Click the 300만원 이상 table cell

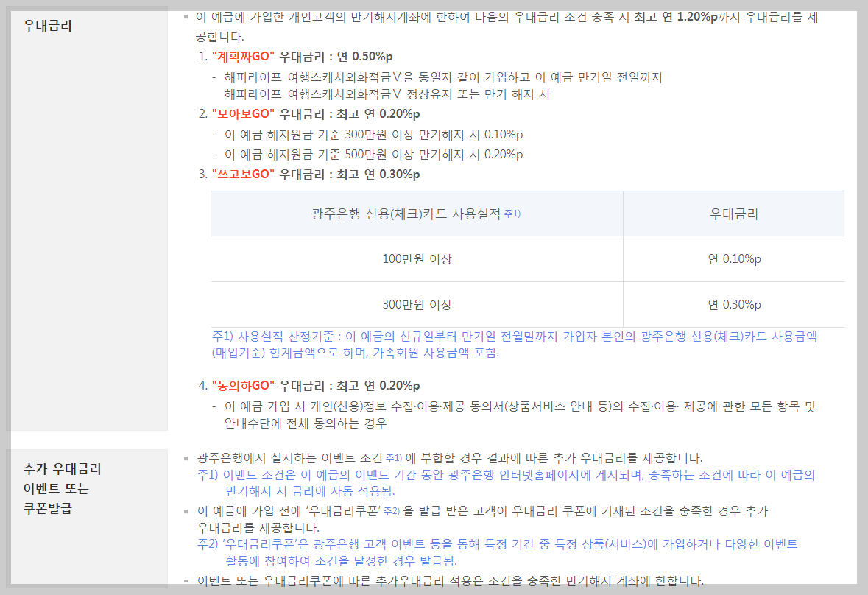417,304
